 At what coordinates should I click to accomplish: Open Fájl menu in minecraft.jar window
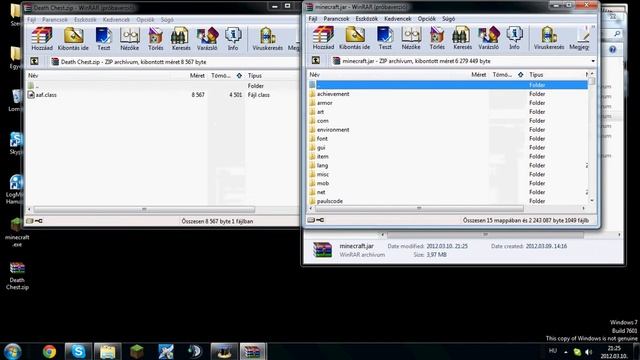(x=313, y=19)
